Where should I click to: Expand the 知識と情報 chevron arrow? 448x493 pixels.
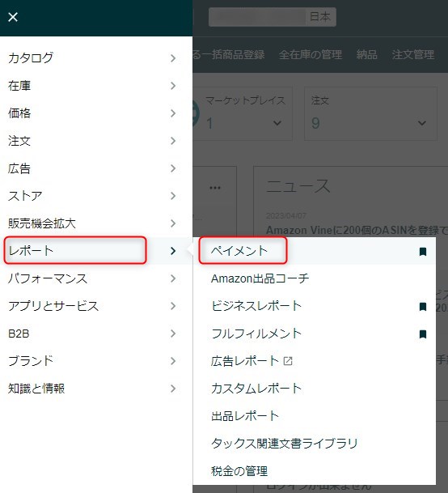coord(173,389)
